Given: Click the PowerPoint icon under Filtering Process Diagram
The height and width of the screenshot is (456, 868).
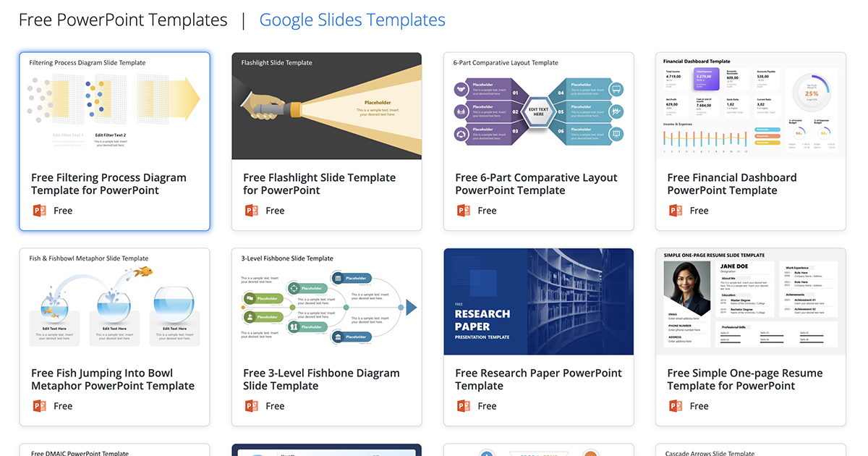Looking at the screenshot, I should 39,210.
